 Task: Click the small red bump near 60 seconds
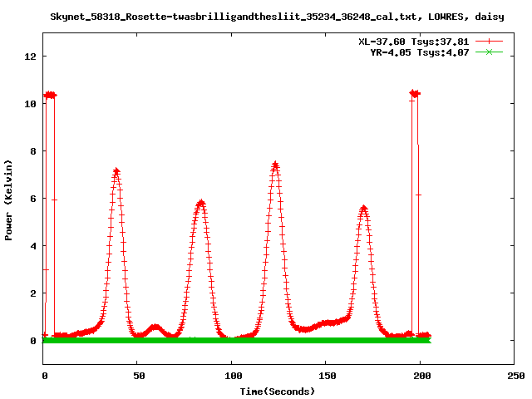pyautogui.click(x=155, y=328)
